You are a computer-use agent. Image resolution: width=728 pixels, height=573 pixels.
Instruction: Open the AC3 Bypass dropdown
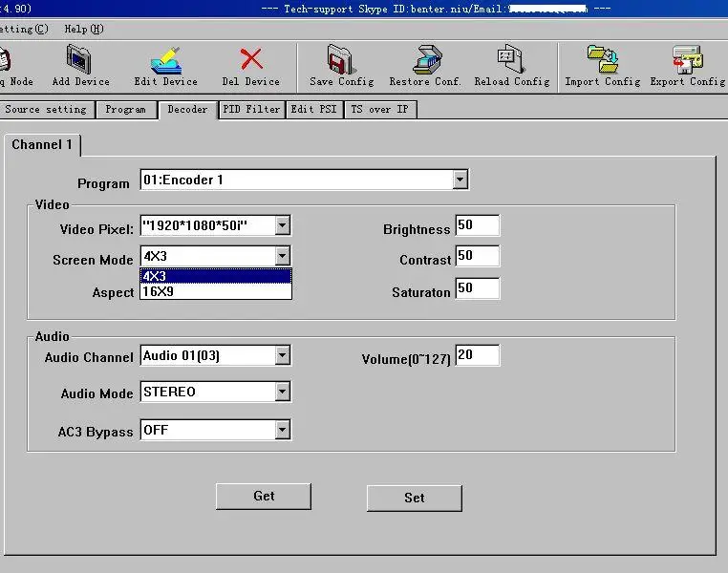tap(282, 431)
